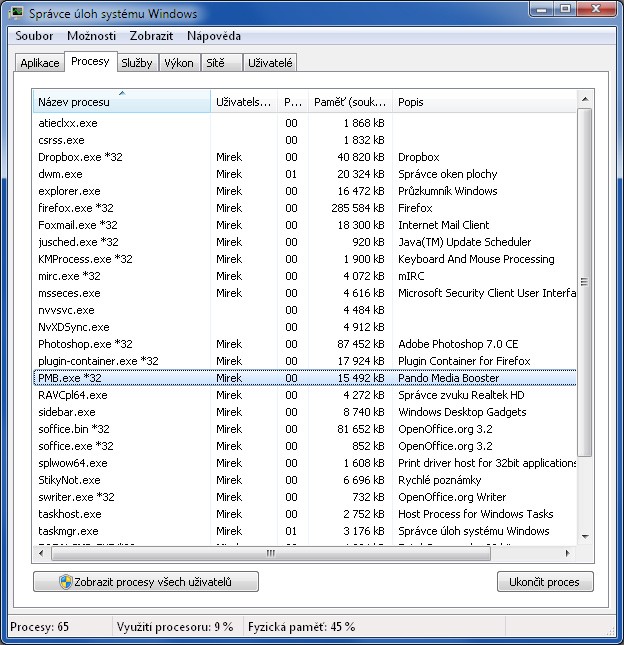Sort by the Popis column header

point(480,102)
